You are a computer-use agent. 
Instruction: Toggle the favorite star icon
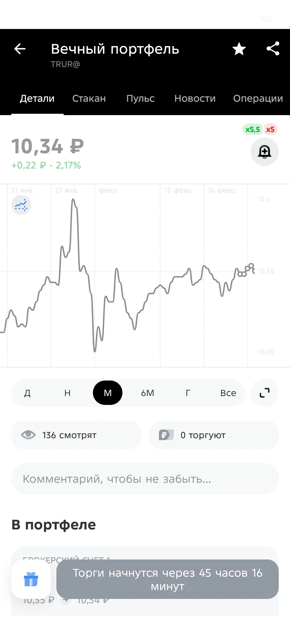tap(239, 49)
